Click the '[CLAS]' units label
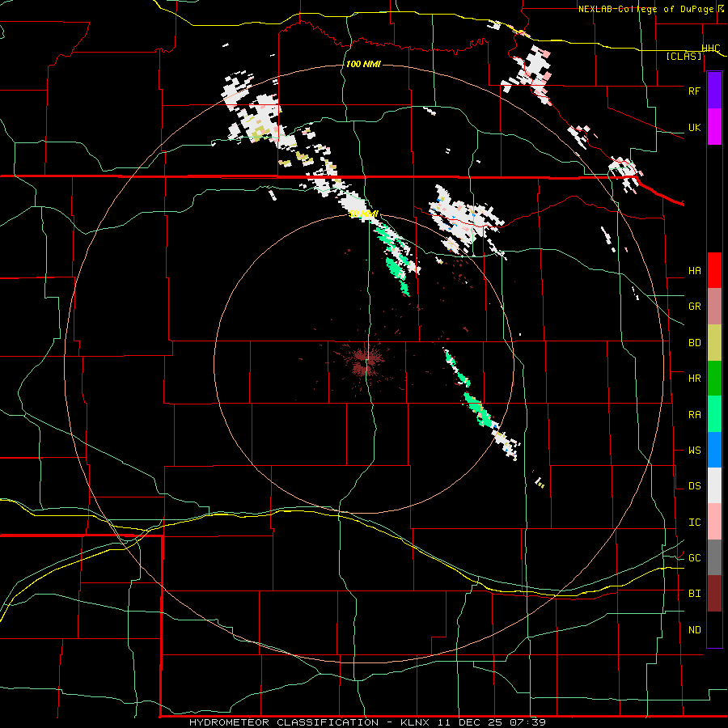 [x=684, y=57]
